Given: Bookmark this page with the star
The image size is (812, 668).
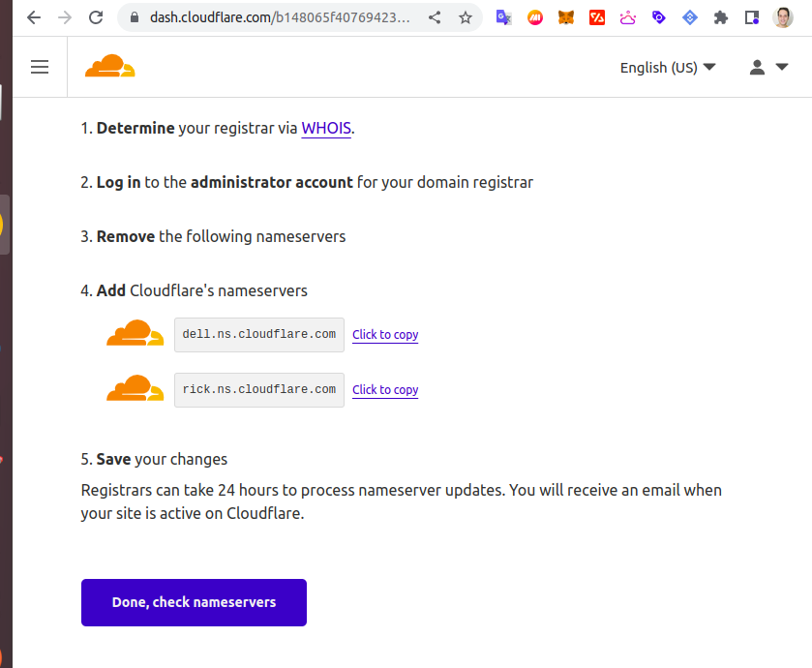Looking at the screenshot, I should tap(465, 17).
